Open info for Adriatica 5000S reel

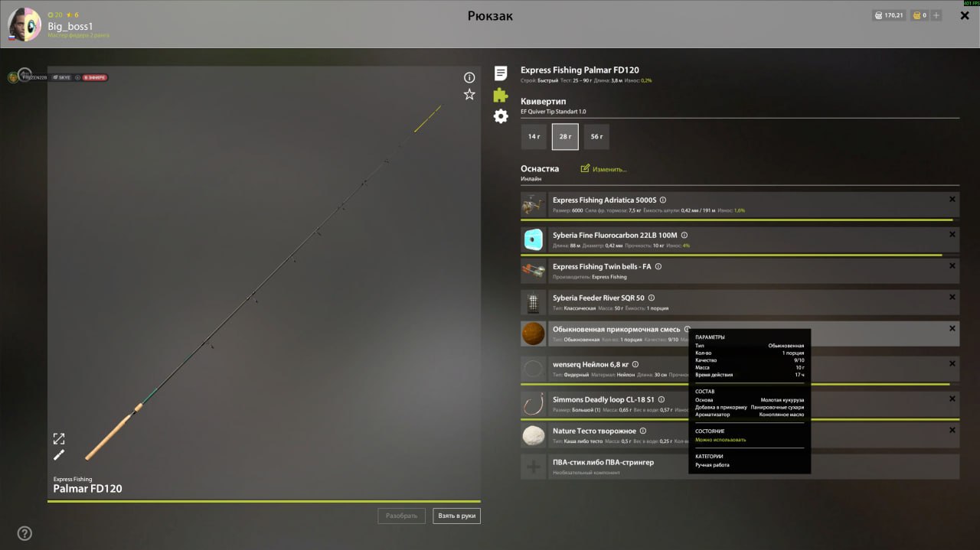tap(663, 200)
